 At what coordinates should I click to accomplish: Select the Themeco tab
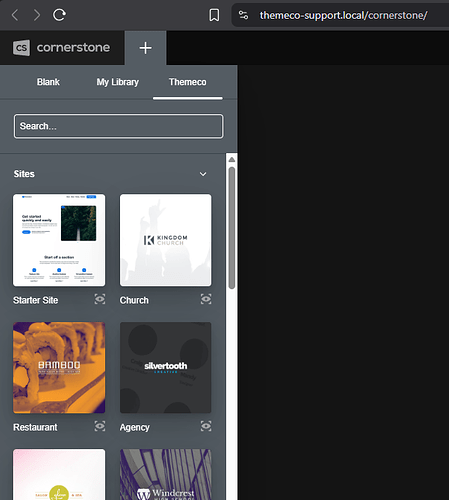click(187, 82)
